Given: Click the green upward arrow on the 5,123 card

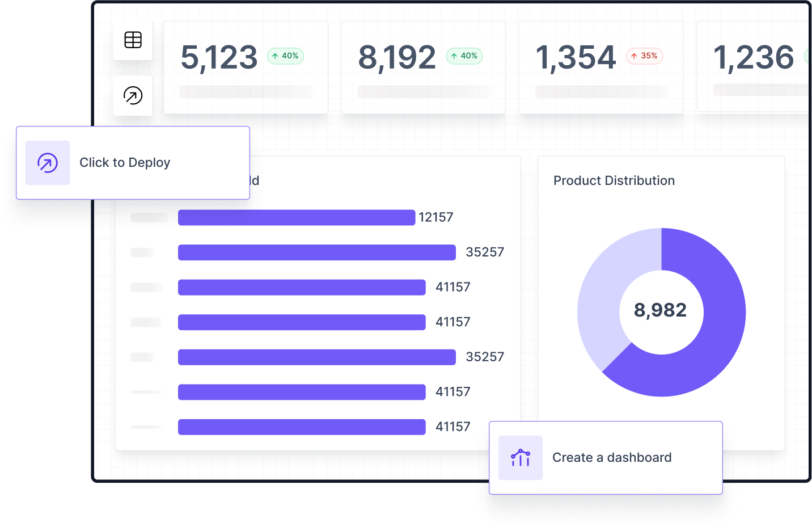Looking at the screenshot, I should pos(276,56).
